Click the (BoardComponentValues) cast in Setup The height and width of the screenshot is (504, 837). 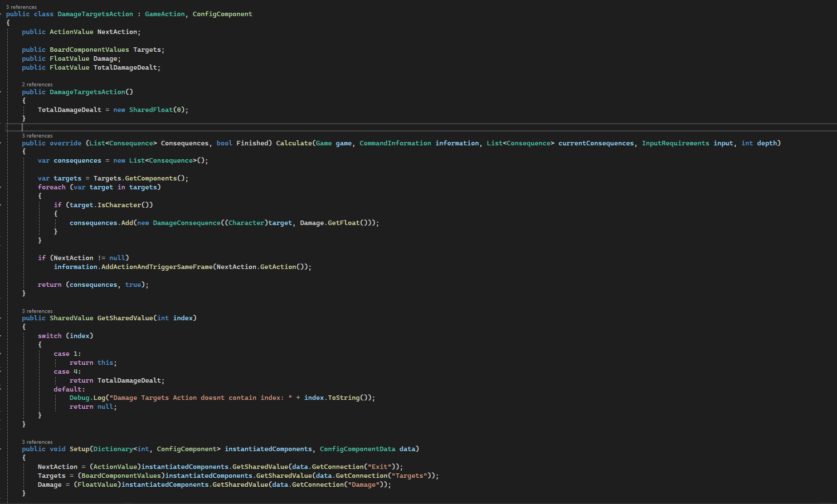click(x=121, y=476)
